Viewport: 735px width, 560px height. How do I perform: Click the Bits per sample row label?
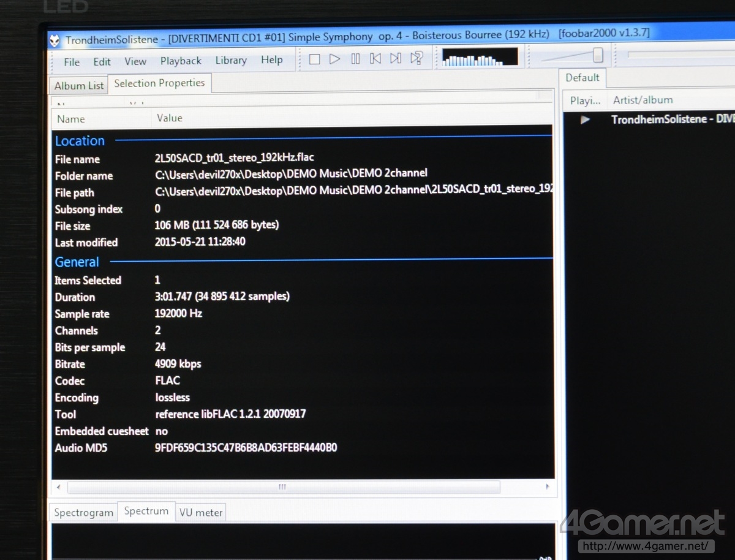[90, 347]
